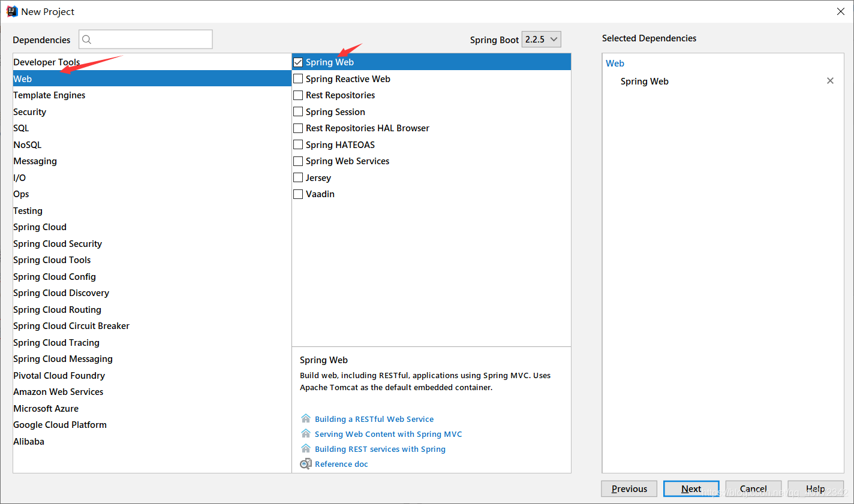Check the Rest Repositories option
The height and width of the screenshot is (504, 854).
pyautogui.click(x=298, y=95)
